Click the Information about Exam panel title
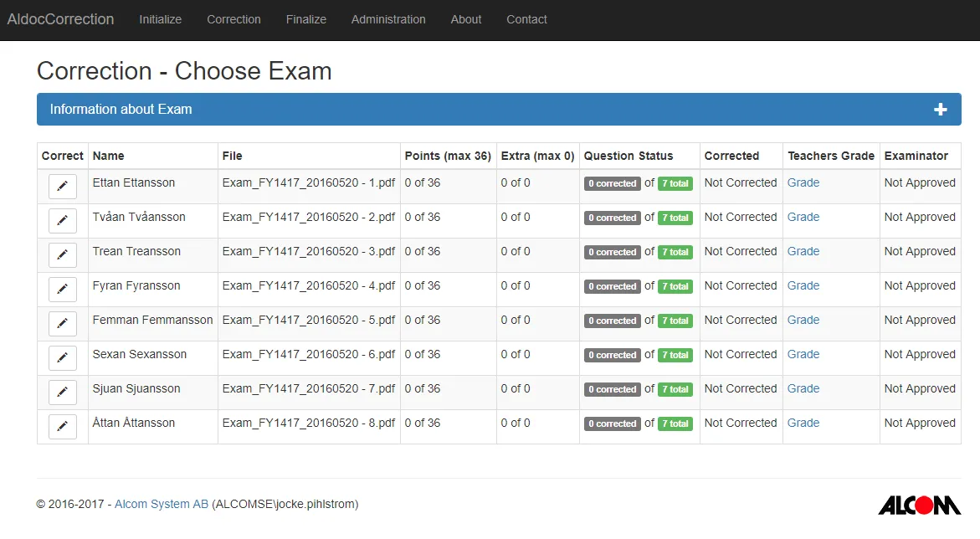This screenshot has height=539, width=980. coord(121,110)
